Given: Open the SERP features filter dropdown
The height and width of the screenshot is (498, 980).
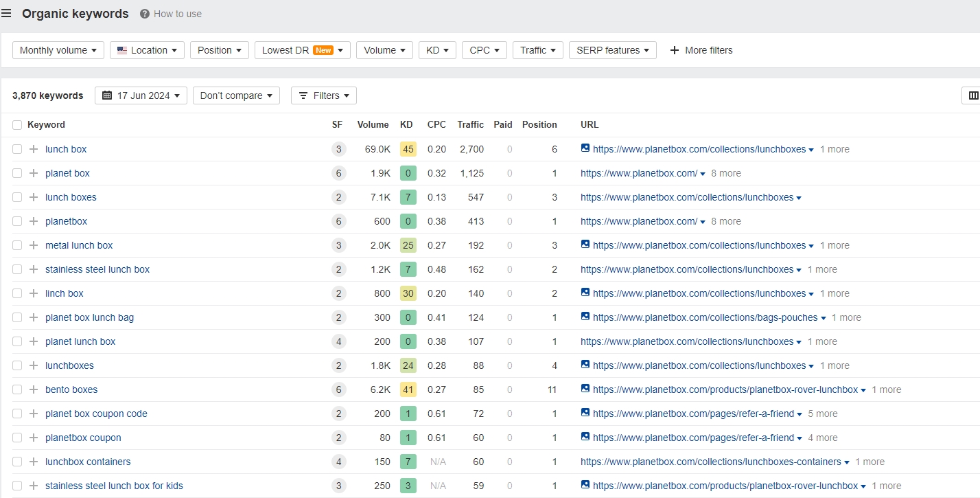Looking at the screenshot, I should click(x=613, y=50).
